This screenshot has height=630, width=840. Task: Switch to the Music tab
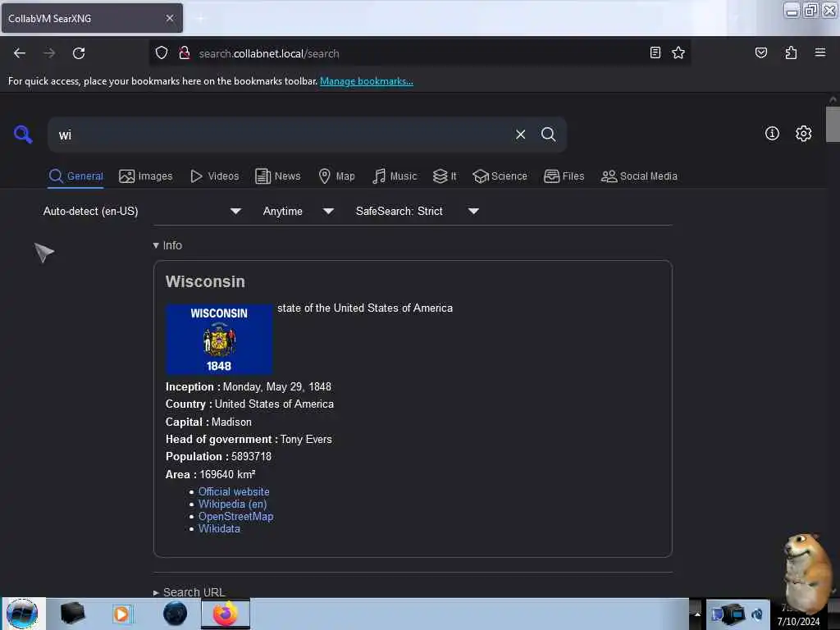pos(395,176)
